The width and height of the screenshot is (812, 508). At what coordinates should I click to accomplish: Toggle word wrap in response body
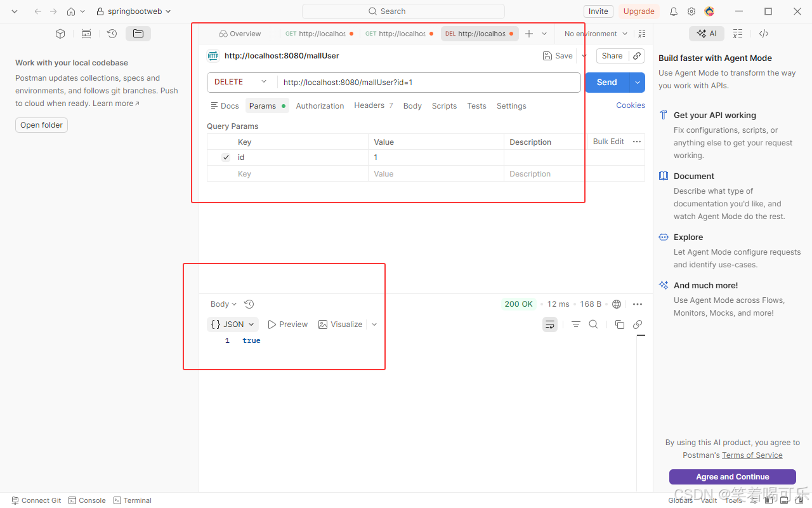point(550,324)
